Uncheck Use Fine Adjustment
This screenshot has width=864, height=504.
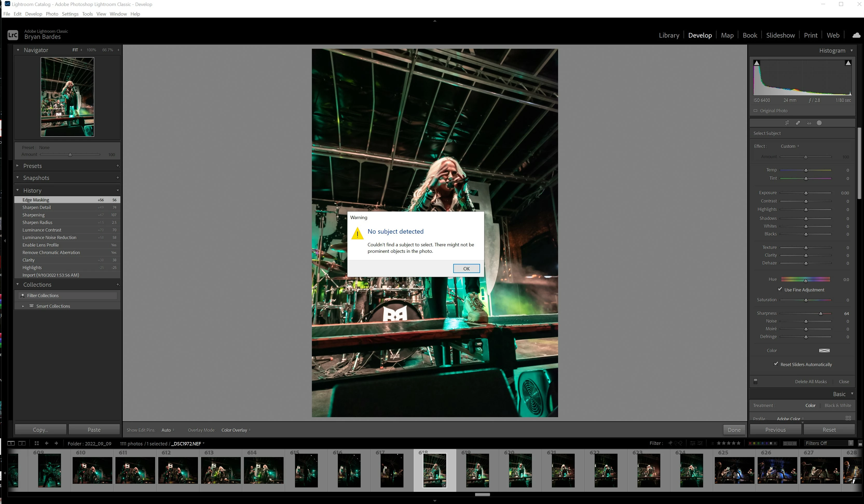point(780,290)
